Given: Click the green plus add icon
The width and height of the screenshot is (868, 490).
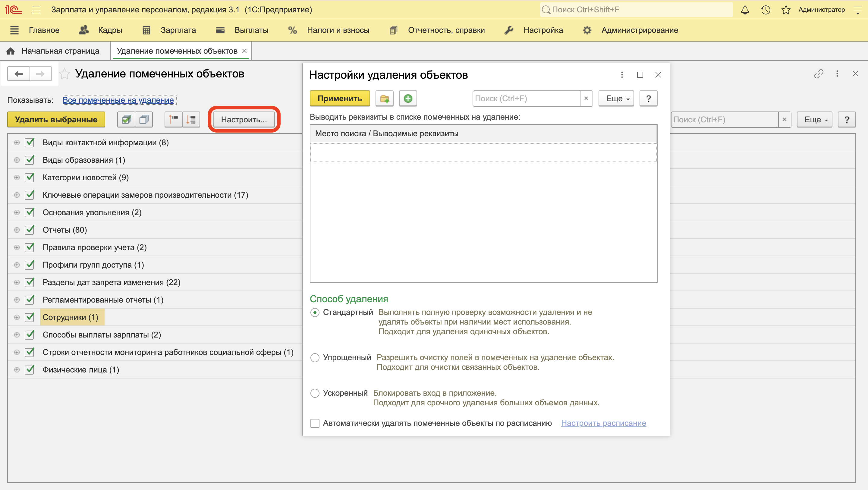Looking at the screenshot, I should [408, 99].
